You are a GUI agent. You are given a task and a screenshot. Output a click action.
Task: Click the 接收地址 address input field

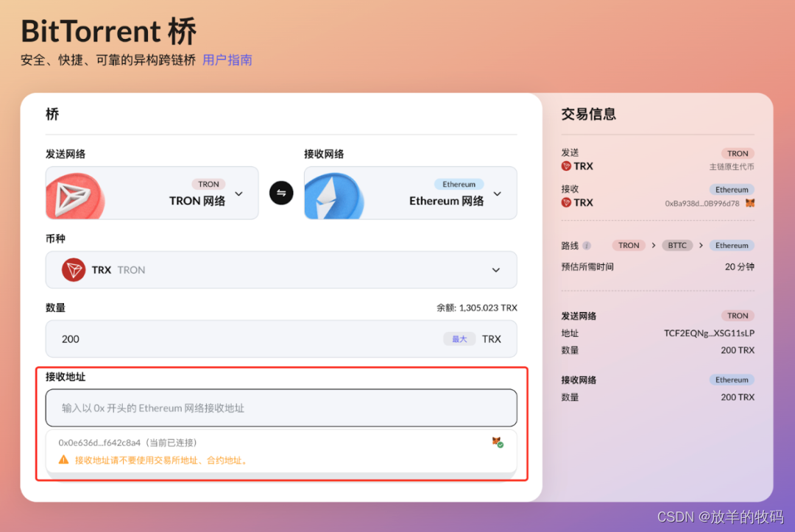281,408
